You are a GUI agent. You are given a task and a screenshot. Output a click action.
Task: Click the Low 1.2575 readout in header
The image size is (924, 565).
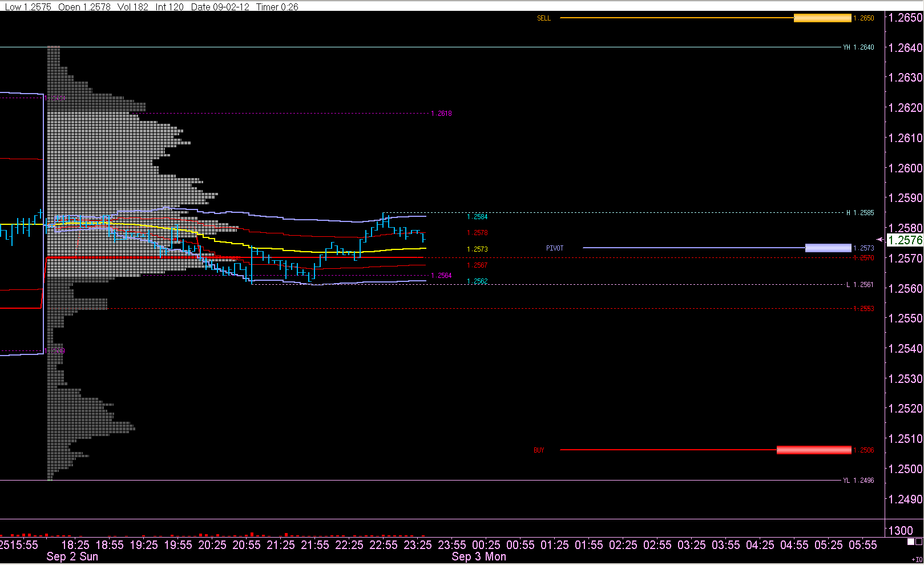point(28,7)
